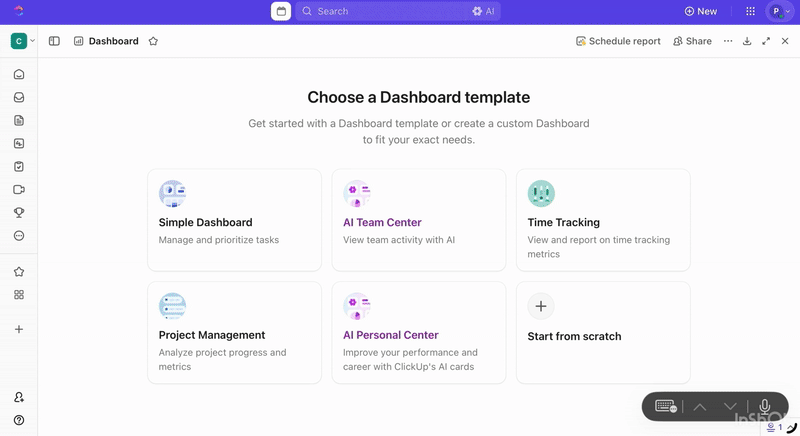The height and width of the screenshot is (436, 800).
Task: Click the Start from scratch card title
Action: tap(574, 336)
